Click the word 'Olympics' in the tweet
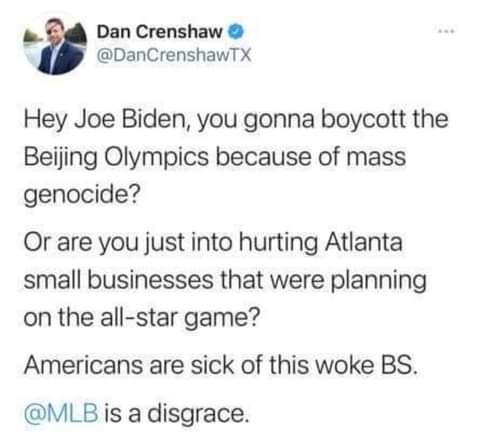The height and width of the screenshot is (443, 480). click(157, 157)
